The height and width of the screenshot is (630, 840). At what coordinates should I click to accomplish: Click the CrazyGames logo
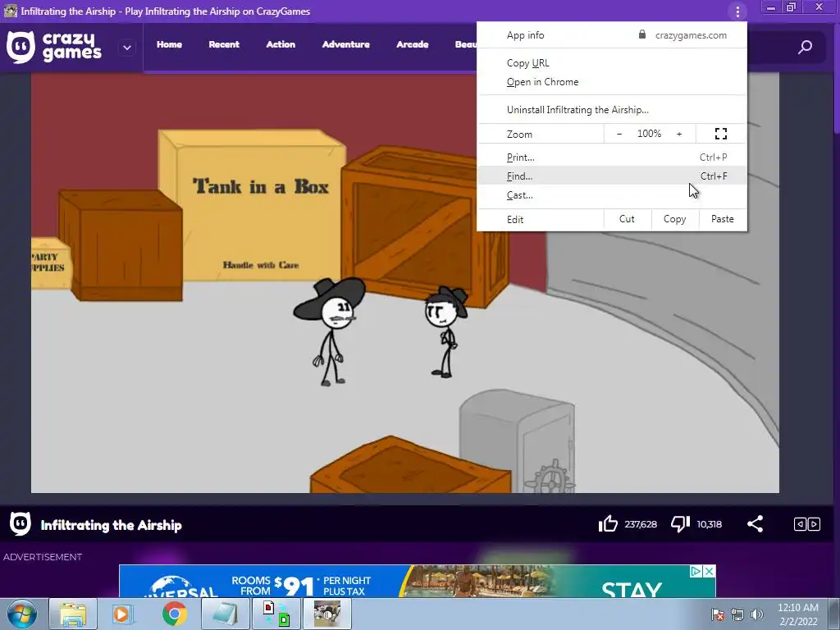(53, 47)
